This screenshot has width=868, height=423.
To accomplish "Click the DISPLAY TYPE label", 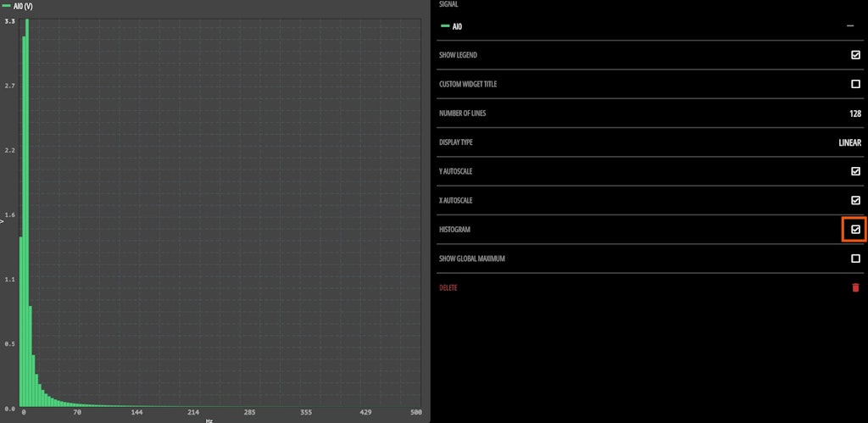I will click(x=456, y=142).
